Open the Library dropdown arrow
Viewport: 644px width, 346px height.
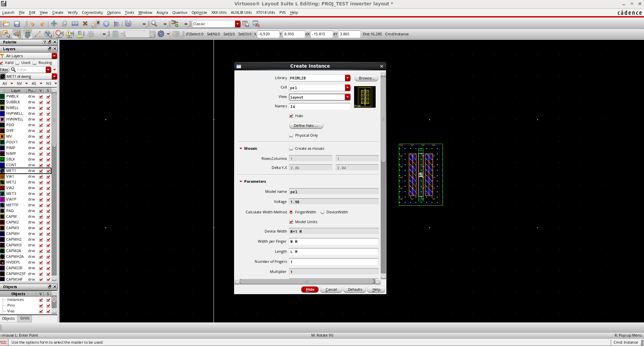(x=348, y=78)
